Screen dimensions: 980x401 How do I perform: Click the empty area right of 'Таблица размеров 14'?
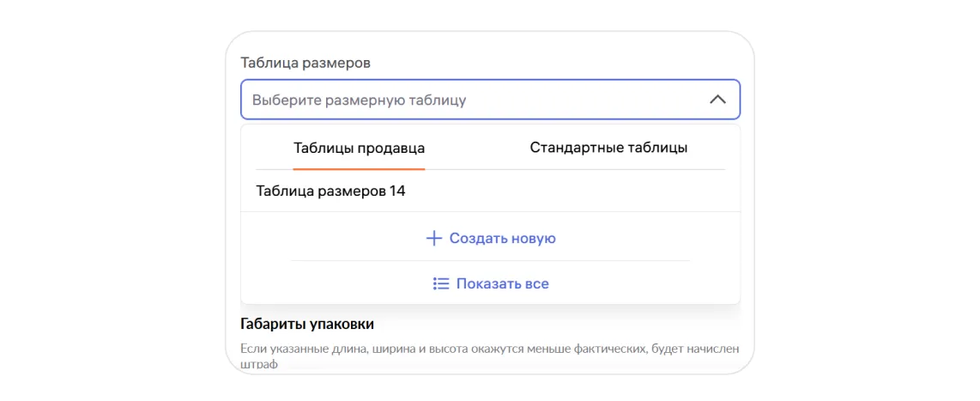566,191
